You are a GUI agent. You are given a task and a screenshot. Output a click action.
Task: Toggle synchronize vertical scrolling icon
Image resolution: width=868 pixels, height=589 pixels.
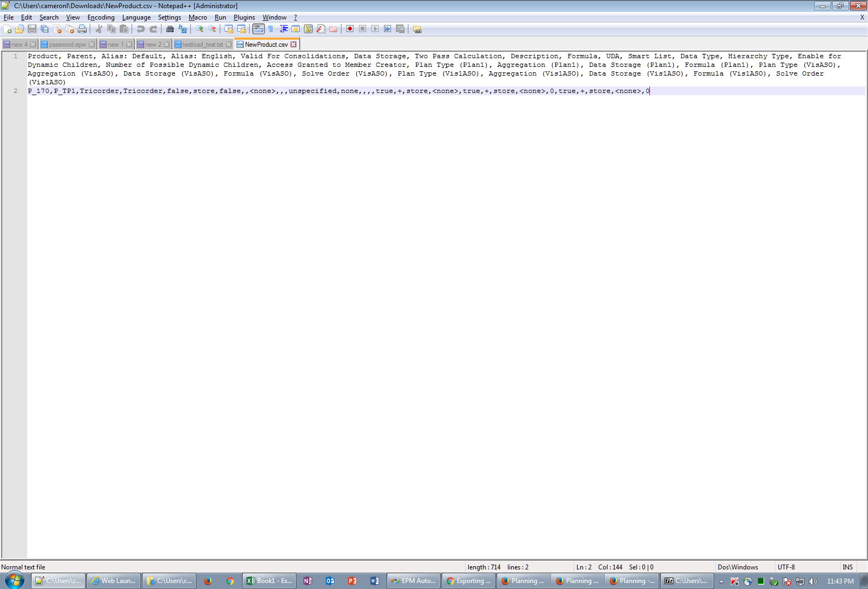[x=229, y=29]
